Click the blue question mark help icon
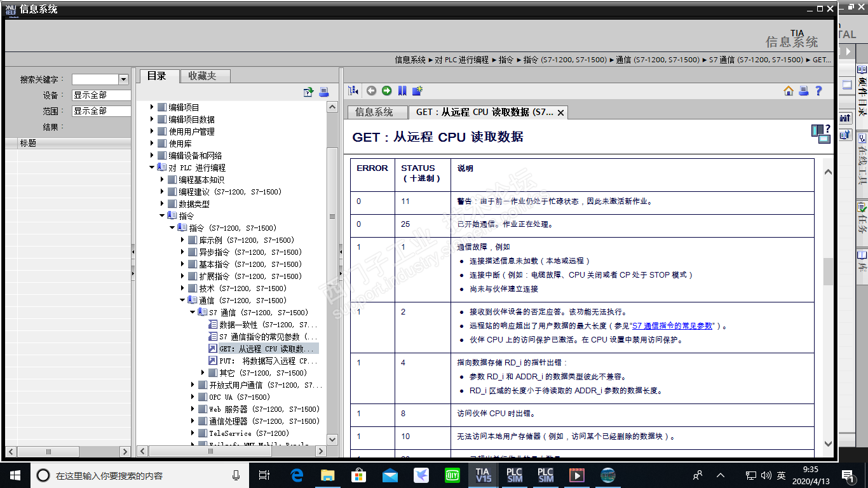Viewport: 868px width, 488px height. click(818, 91)
